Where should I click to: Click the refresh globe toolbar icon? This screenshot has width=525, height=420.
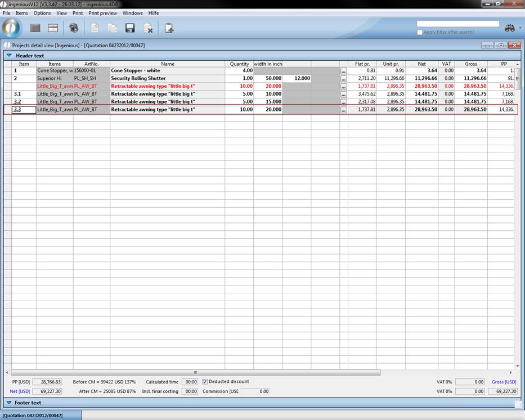click(74, 28)
